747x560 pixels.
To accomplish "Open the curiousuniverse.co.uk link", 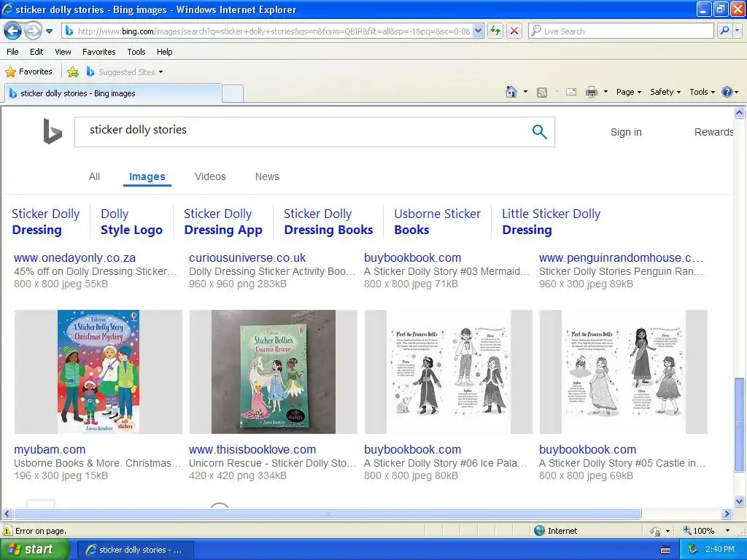I will 247,257.
